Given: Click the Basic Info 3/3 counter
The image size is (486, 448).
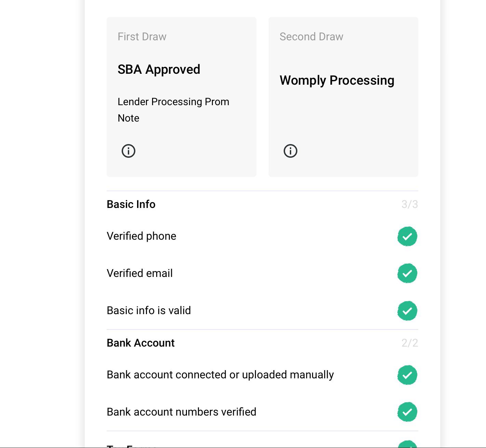Looking at the screenshot, I should tap(409, 204).
